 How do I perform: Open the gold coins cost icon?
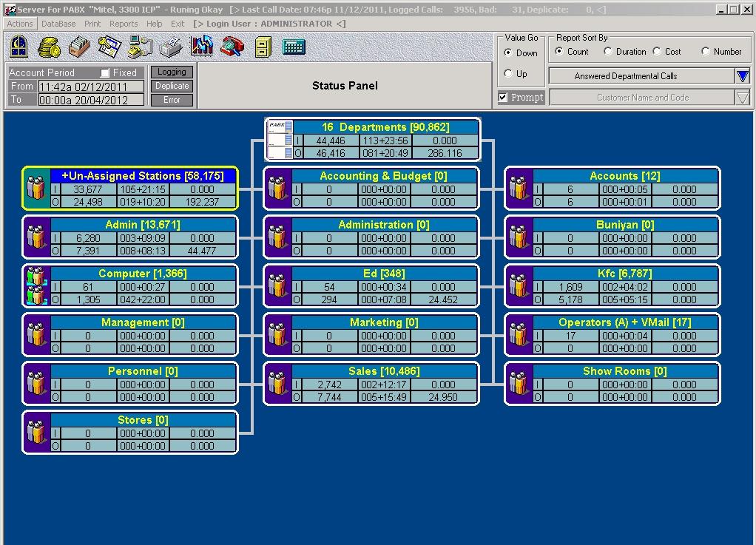pos(49,47)
